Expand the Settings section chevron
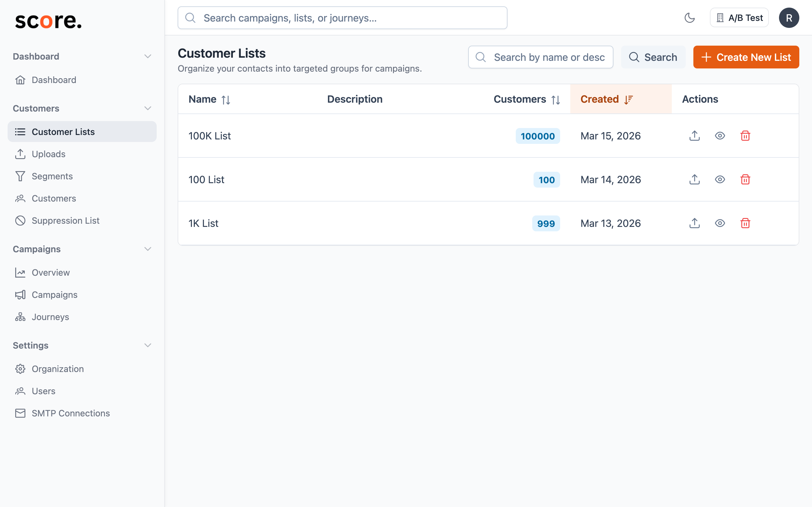 coord(148,345)
